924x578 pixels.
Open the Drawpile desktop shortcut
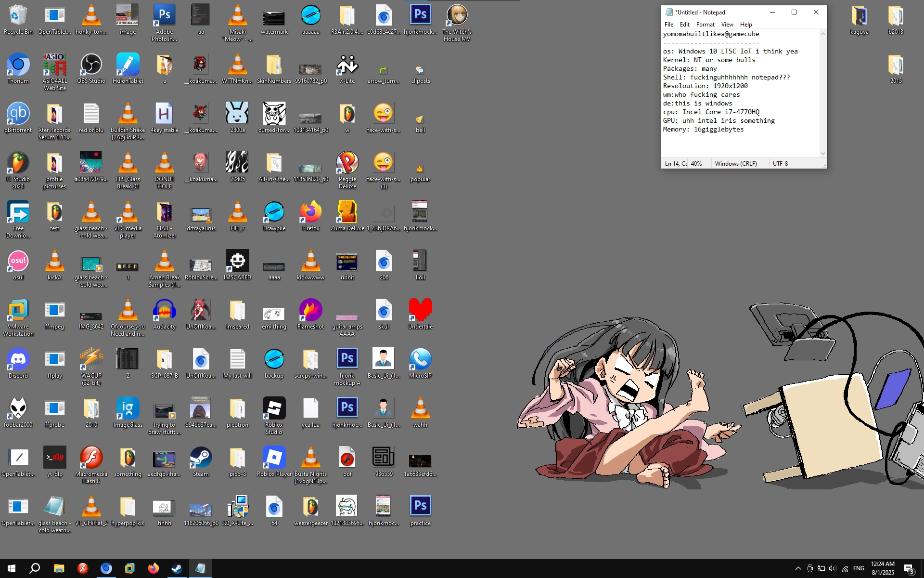[274, 216]
